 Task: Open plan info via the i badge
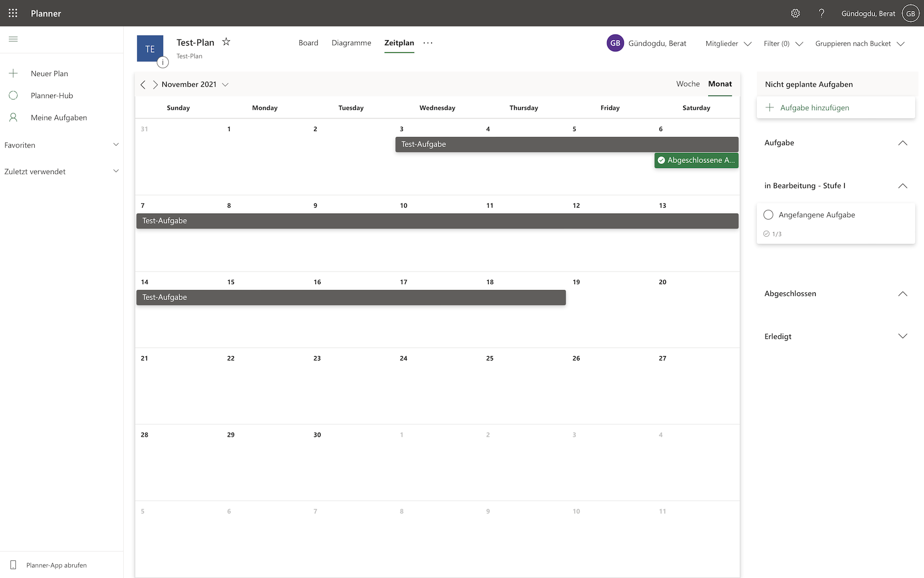click(163, 62)
